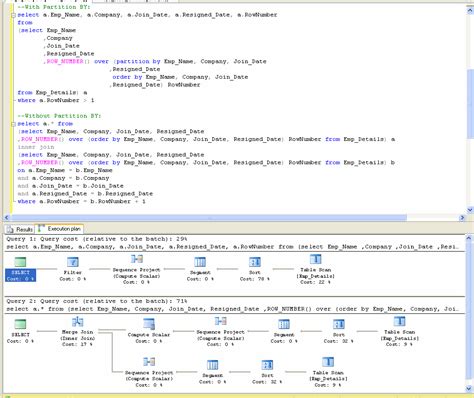Collapse the first select statement outline
The image size is (474, 398).
(13, 15)
